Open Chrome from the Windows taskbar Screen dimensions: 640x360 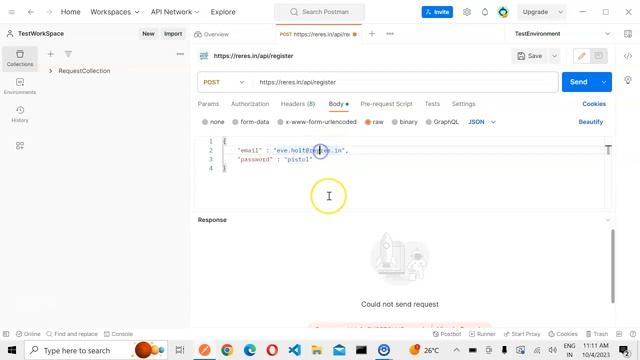[227, 350]
